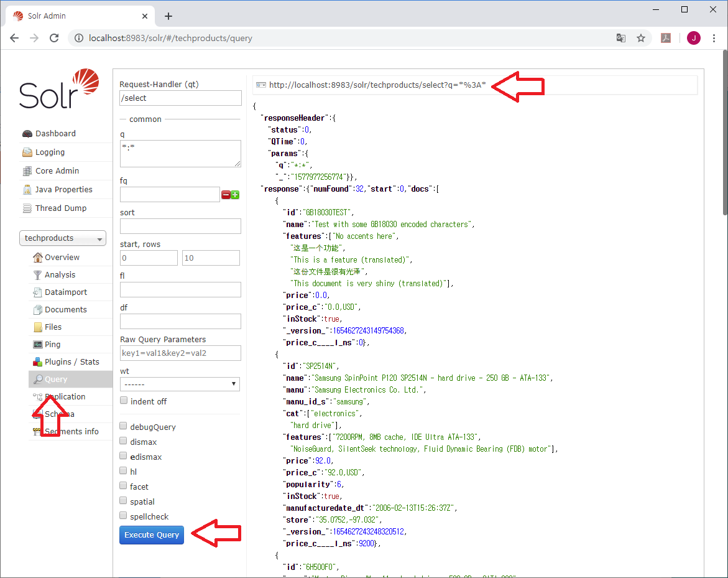Click the Thread Dump icon

27,208
